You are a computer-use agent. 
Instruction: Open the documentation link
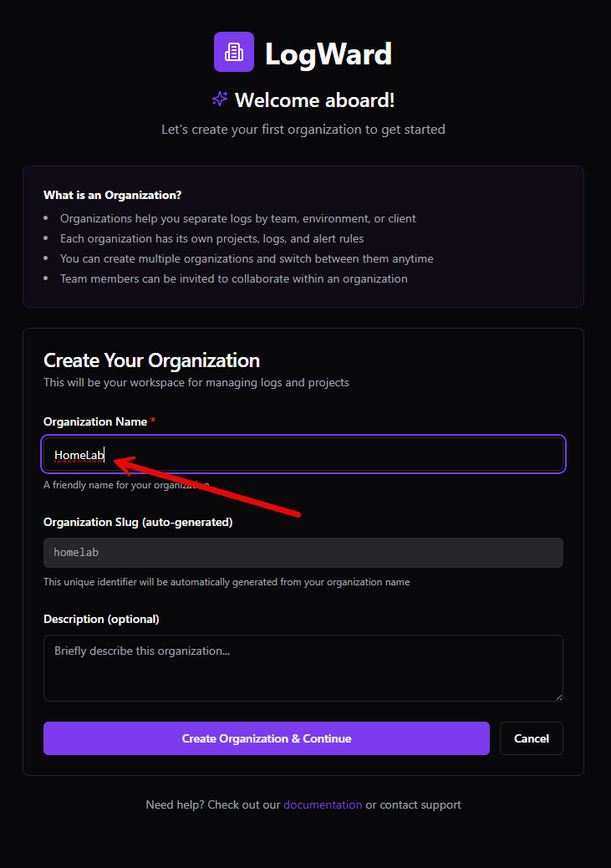pyautogui.click(x=323, y=804)
